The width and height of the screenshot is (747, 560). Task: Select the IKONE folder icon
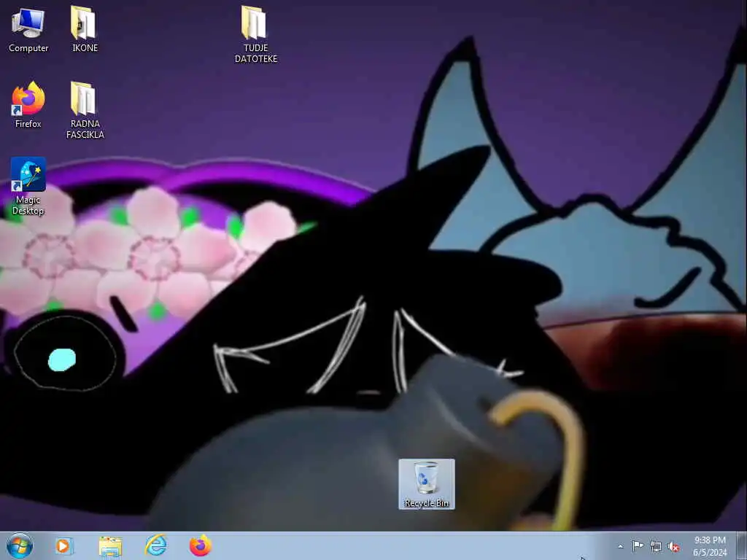pyautogui.click(x=85, y=29)
